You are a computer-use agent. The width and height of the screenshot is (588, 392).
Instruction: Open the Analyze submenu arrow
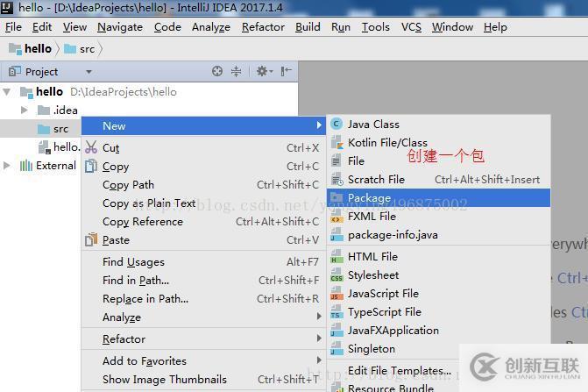click(x=319, y=317)
